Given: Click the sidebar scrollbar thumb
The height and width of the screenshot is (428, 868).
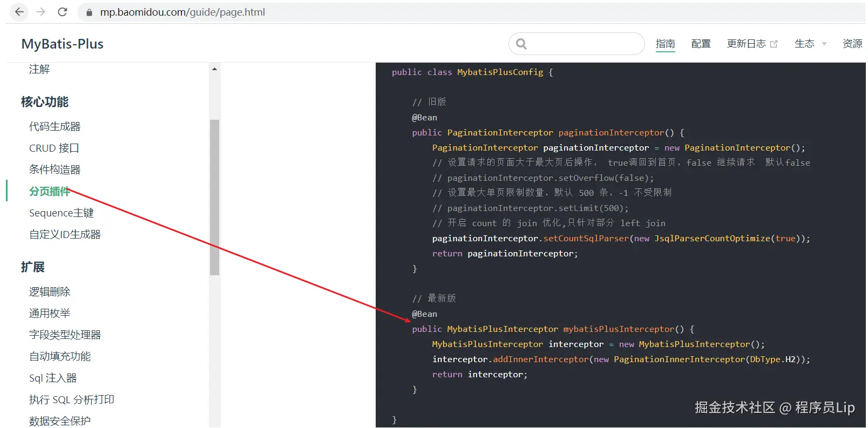Looking at the screenshot, I should coord(214,197).
